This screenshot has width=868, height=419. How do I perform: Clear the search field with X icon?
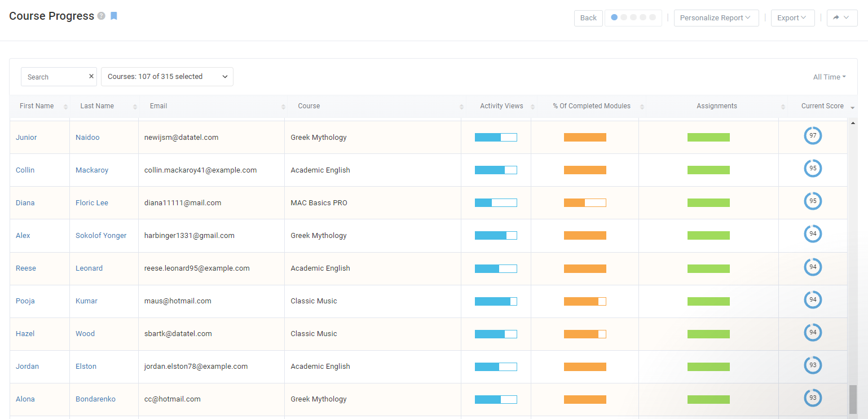pyautogui.click(x=91, y=76)
